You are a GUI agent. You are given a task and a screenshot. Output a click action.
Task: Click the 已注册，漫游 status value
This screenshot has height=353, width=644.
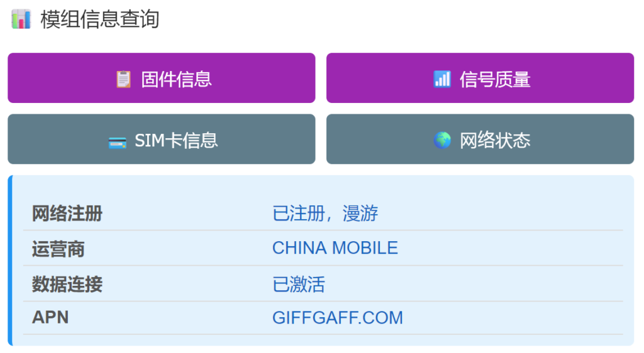(x=325, y=214)
